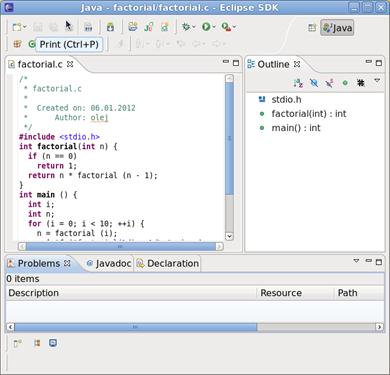The height and width of the screenshot is (375, 390).
Task: Select the Java perspective button
Action: tap(337, 28)
